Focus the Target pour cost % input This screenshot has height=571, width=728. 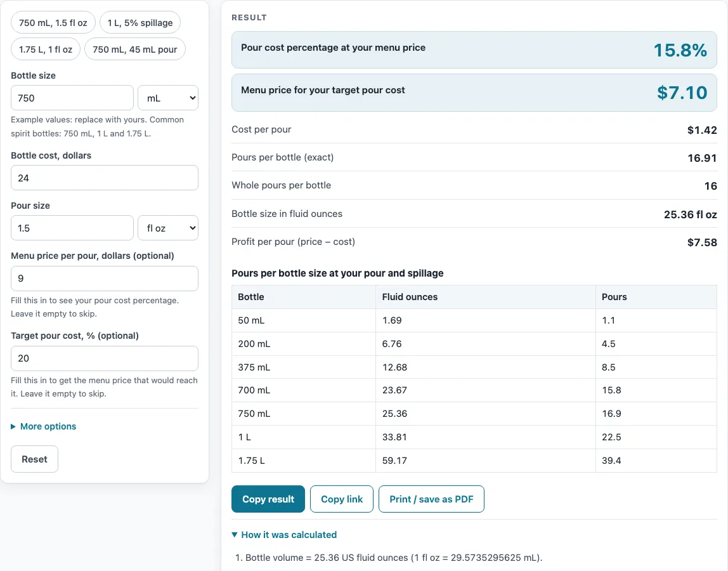coord(105,358)
